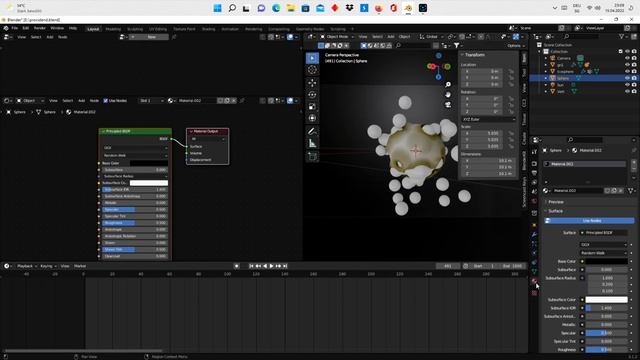Open the Node menu in shader editor
640x360 pixels.
point(94,100)
